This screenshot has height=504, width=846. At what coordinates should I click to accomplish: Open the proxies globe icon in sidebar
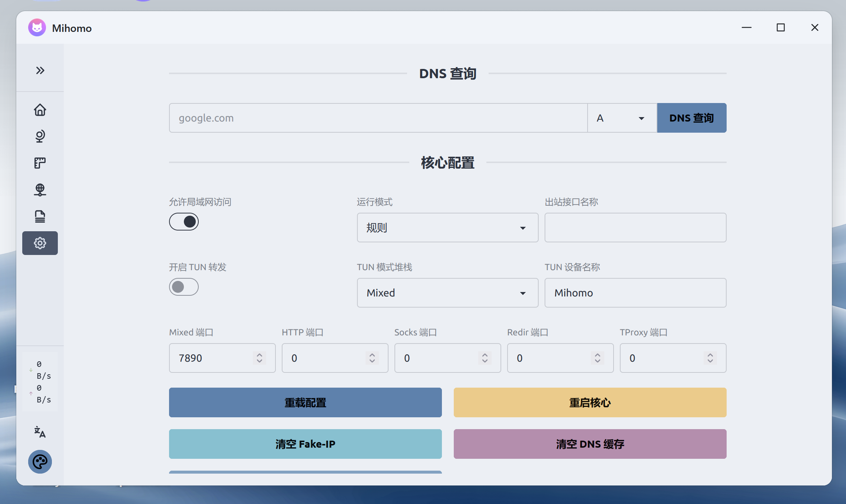[x=40, y=136]
